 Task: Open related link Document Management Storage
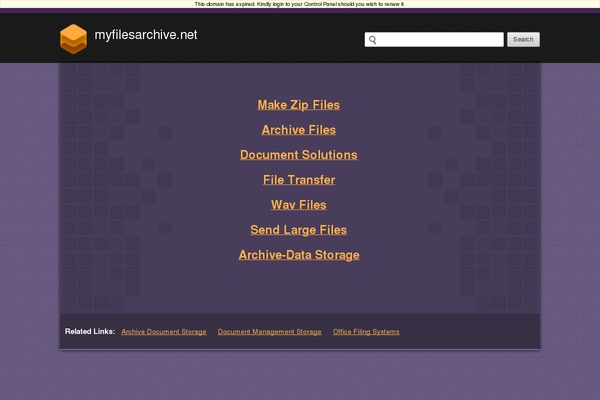[x=269, y=332]
